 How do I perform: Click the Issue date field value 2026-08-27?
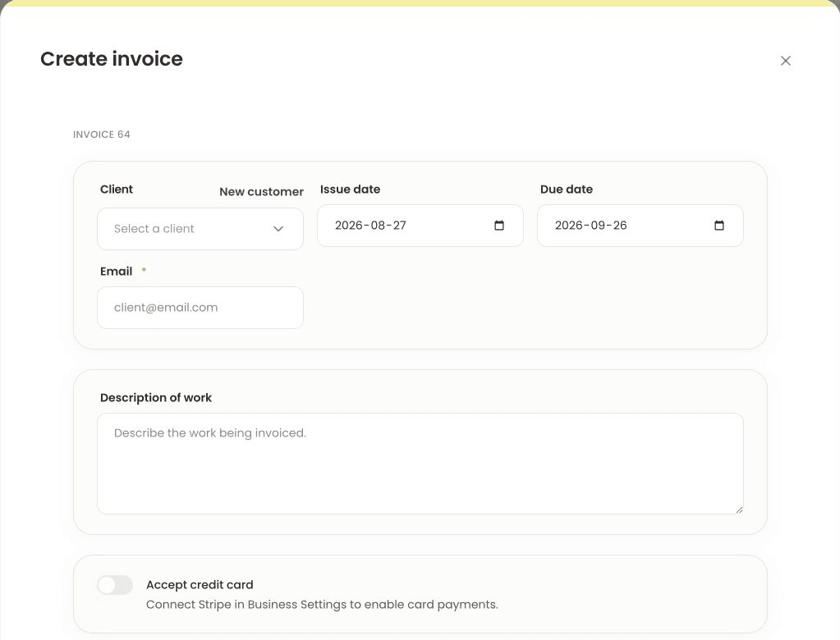(370, 226)
